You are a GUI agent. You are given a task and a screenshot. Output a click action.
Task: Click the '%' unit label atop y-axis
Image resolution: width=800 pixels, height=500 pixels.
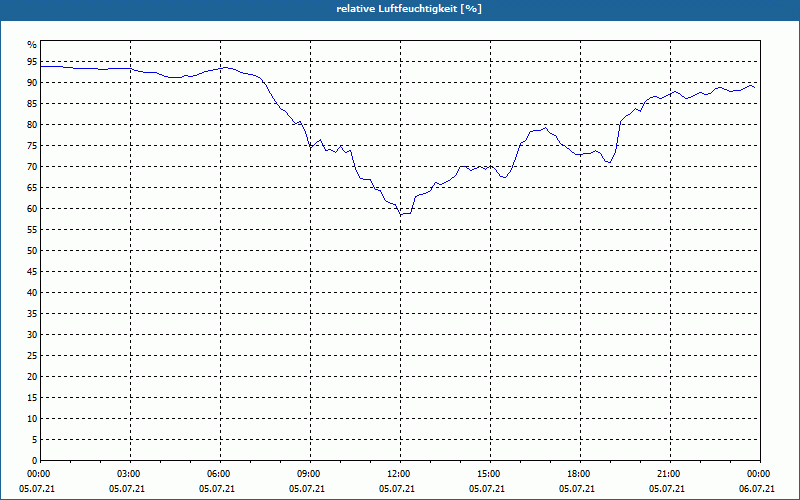coord(32,45)
